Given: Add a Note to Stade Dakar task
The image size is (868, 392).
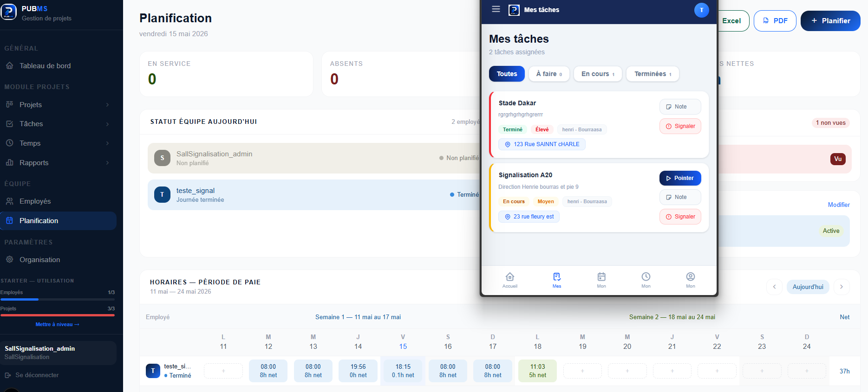Looking at the screenshot, I should [x=680, y=107].
